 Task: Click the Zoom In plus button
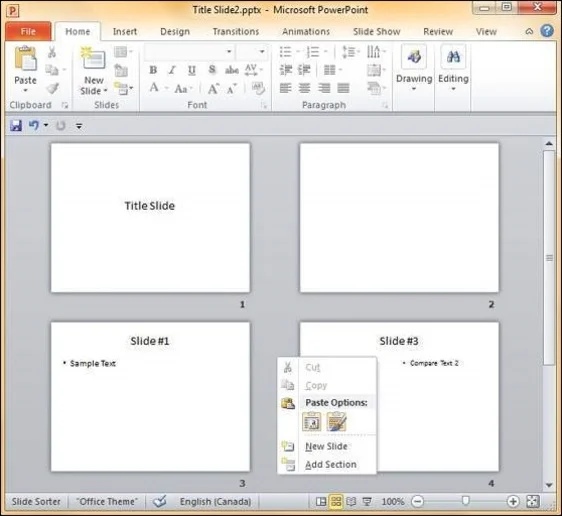tap(513, 501)
